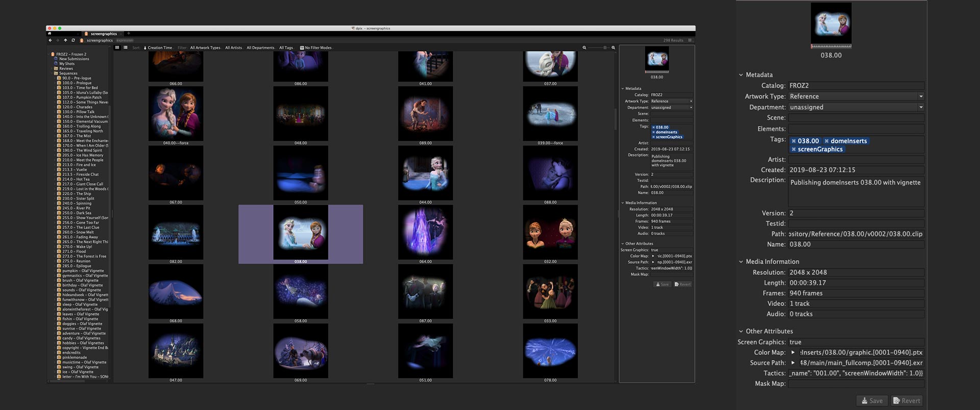Click Description field in enlarged inset
The image size is (980, 410).
click(x=856, y=191)
